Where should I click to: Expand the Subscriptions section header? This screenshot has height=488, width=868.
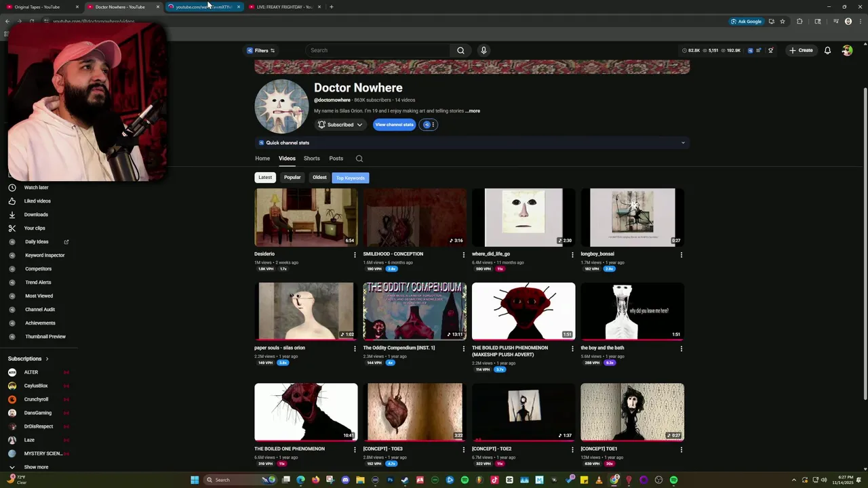pos(28,359)
